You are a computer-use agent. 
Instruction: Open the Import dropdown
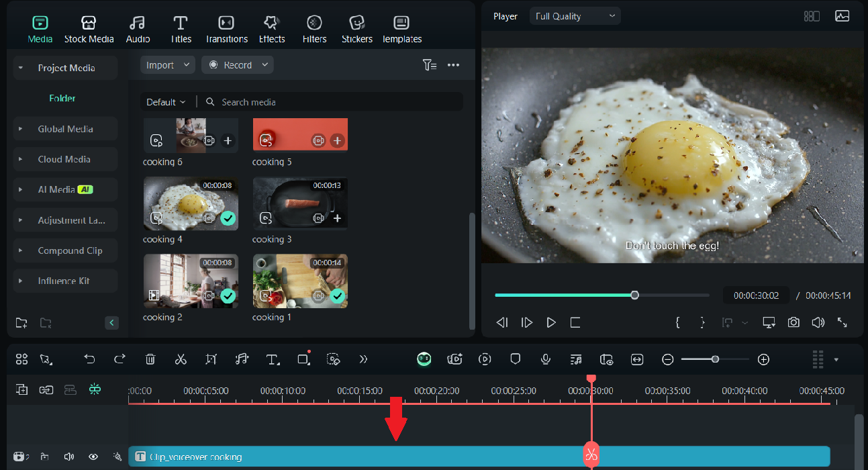(x=168, y=65)
